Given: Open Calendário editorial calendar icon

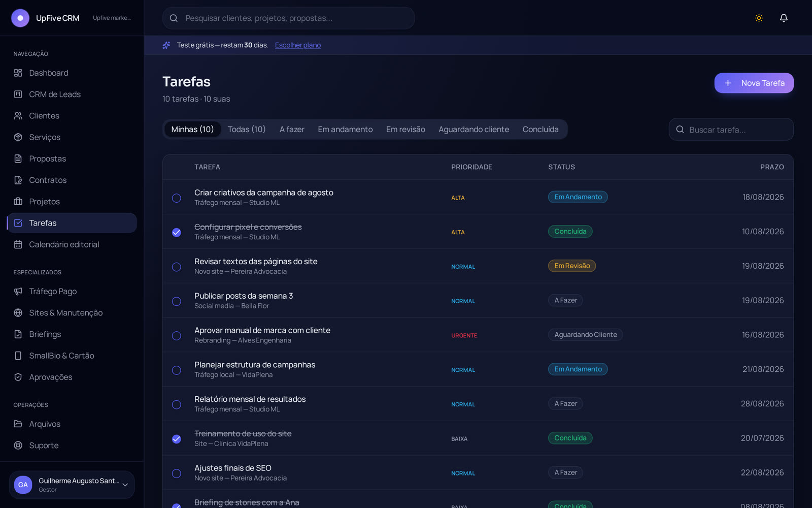Looking at the screenshot, I should click(18, 244).
